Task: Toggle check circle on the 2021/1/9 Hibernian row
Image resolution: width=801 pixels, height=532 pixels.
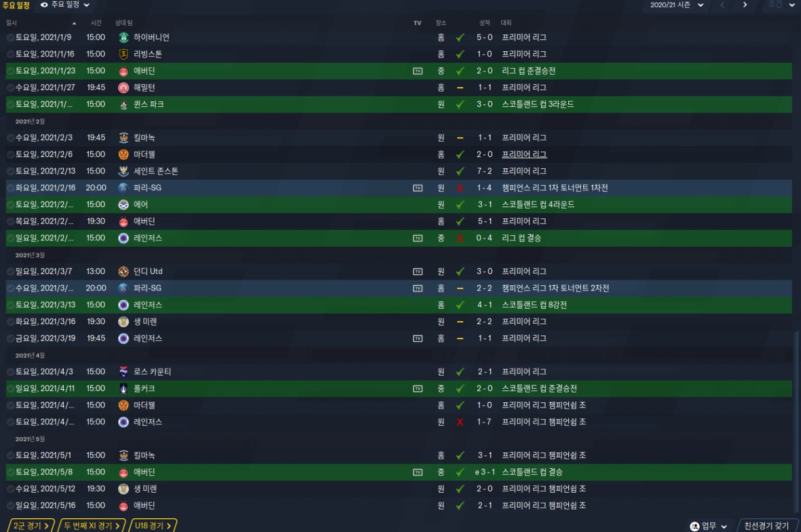Action: pyautogui.click(x=10, y=38)
